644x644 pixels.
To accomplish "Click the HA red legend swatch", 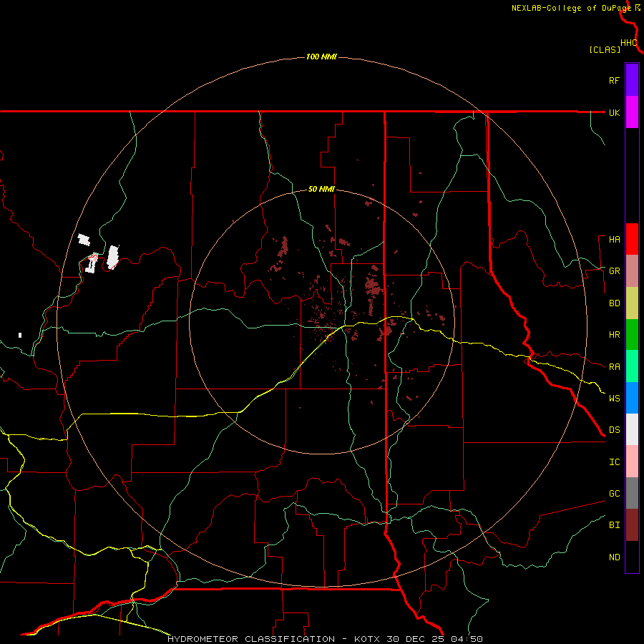I will point(632,239).
